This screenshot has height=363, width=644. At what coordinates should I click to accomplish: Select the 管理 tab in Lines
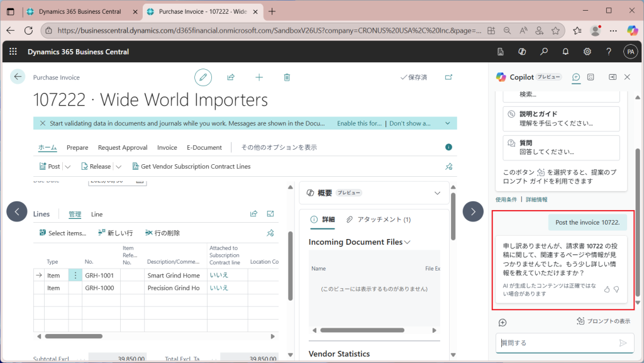pos(75,214)
